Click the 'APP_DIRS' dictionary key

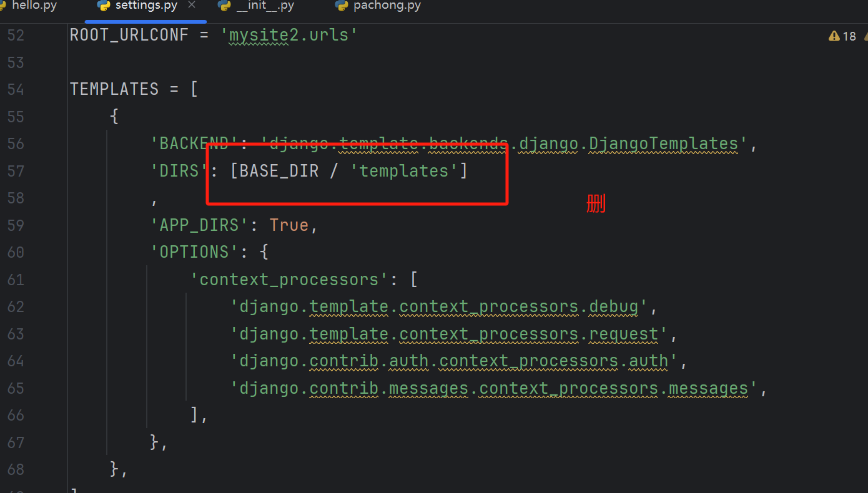(199, 225)
